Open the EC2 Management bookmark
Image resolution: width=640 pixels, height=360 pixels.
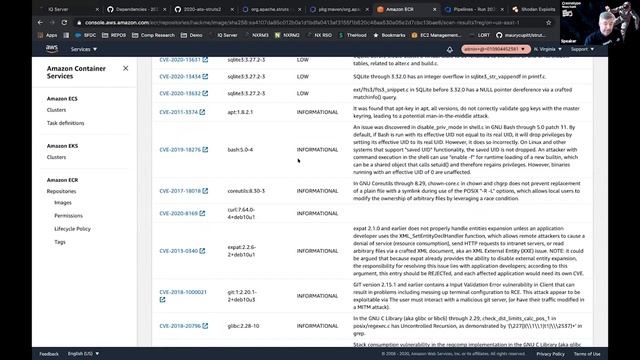[x=436, y=36]
